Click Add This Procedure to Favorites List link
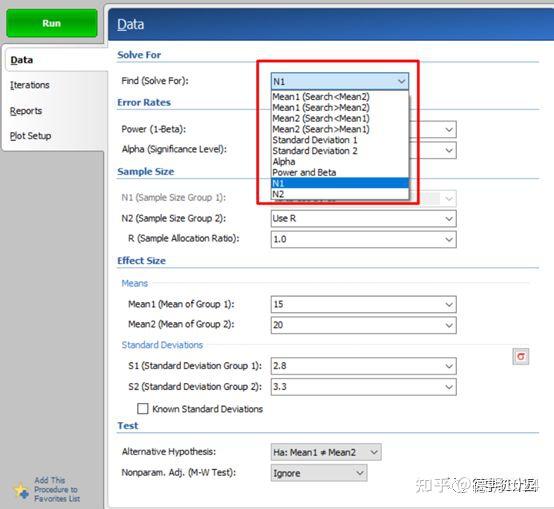Image resolution: width=554 pixels, height=509 pixels. pos(57,490)
